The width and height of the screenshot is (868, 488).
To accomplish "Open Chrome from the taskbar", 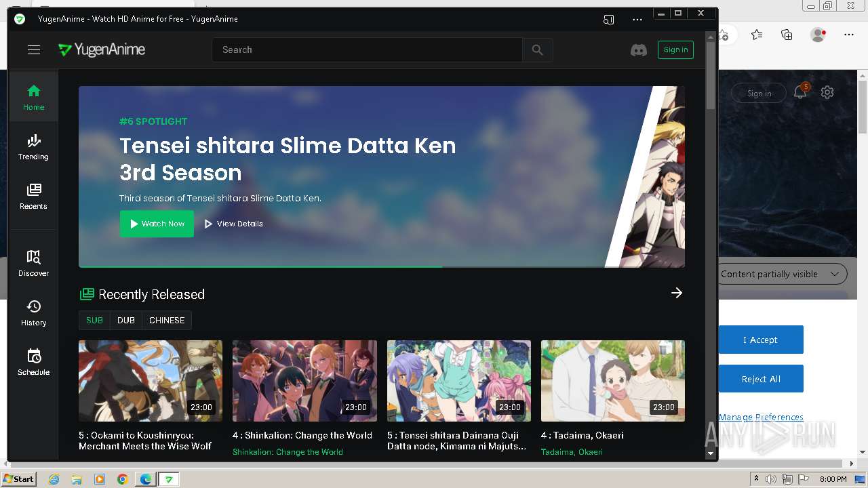I will [122, 479].
